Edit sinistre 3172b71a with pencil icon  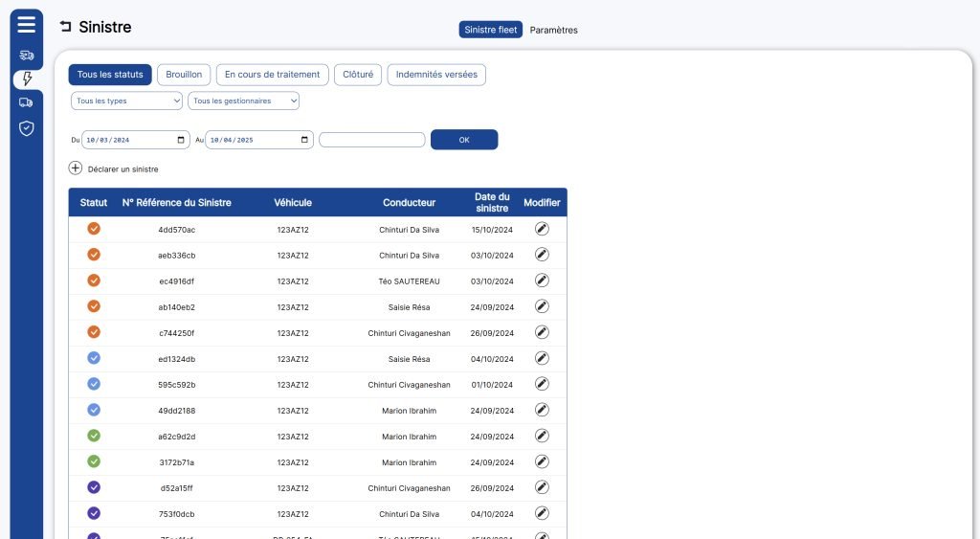tap(542, 461)
